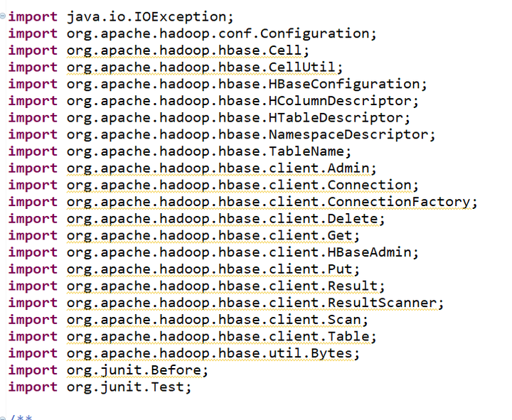
Task: Collapse the import statements fold marker
Action: 4,16
